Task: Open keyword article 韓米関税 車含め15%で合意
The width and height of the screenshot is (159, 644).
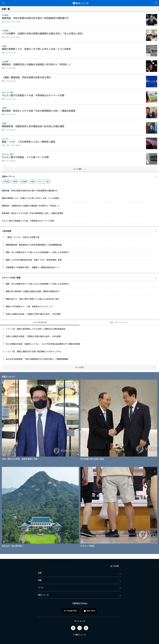Action: click(33, 213)
